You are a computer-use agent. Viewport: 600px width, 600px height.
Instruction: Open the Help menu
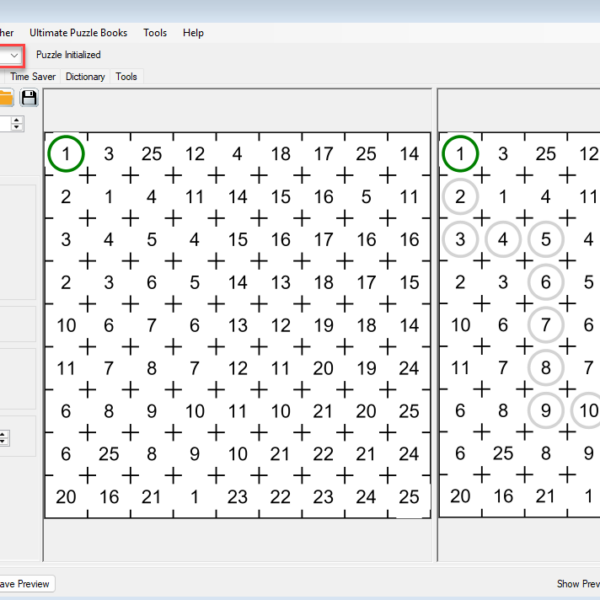point(193,33)
